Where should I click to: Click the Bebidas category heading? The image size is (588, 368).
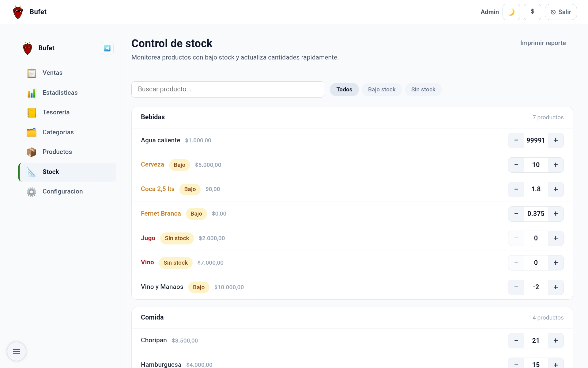coord(153,117)
